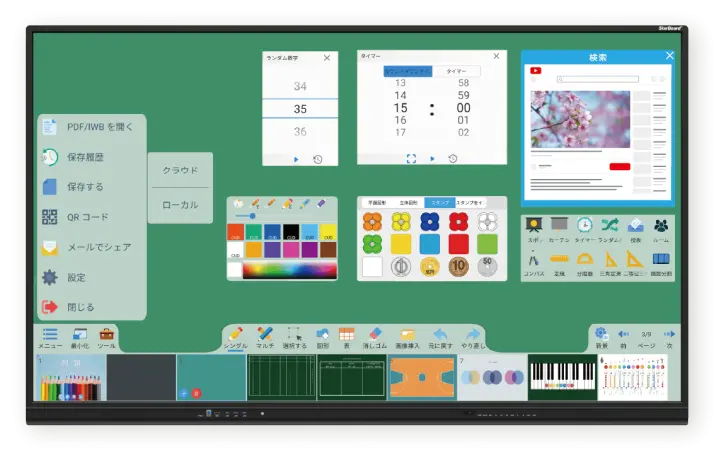726x460 pixels.
Task: Switch to the タイマー tab
Action: coord(456,72)
